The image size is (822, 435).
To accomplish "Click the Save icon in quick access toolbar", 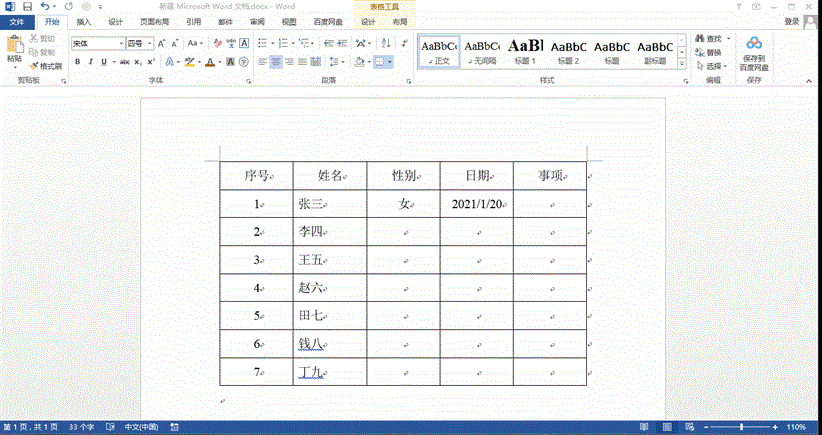I will tap(26, 6).
